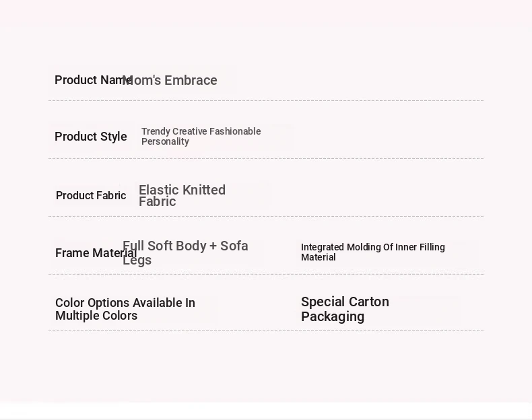This screenshot has width=532, height=420.
Task: Click the dashed divider below Product Fabric
Action: click(x=266, y=217)
